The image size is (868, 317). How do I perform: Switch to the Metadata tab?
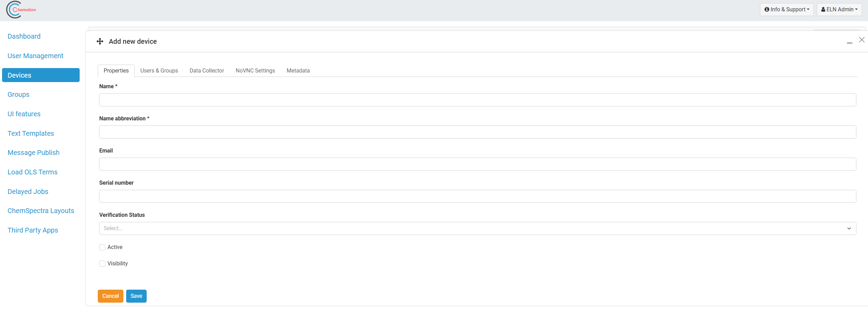pos(298,70)
